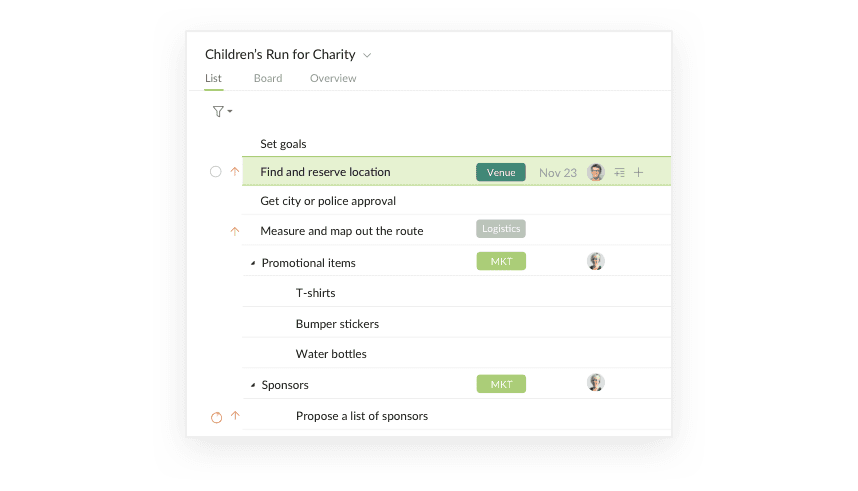Toggle status circle for Propose a list of sponsors
Screen dimensions: 858x491
coord(217,418)
